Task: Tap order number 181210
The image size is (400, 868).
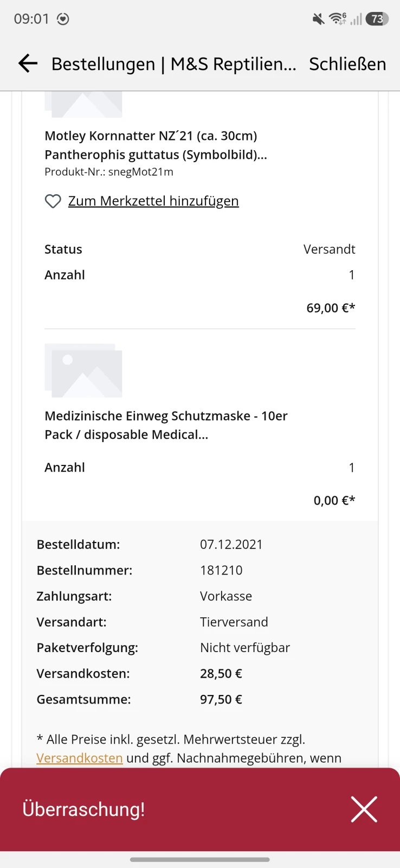Action: pos(221,570)
